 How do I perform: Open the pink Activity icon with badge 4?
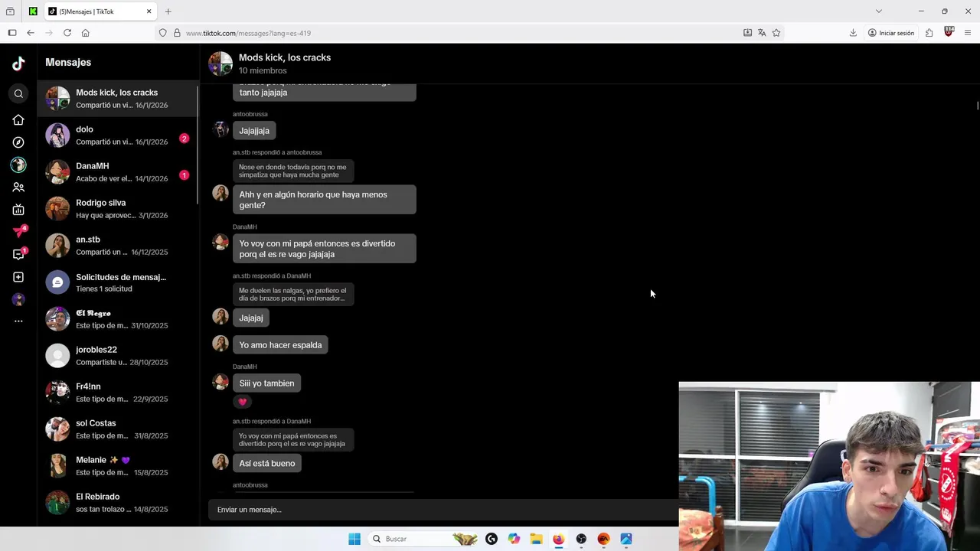[19, 232]
